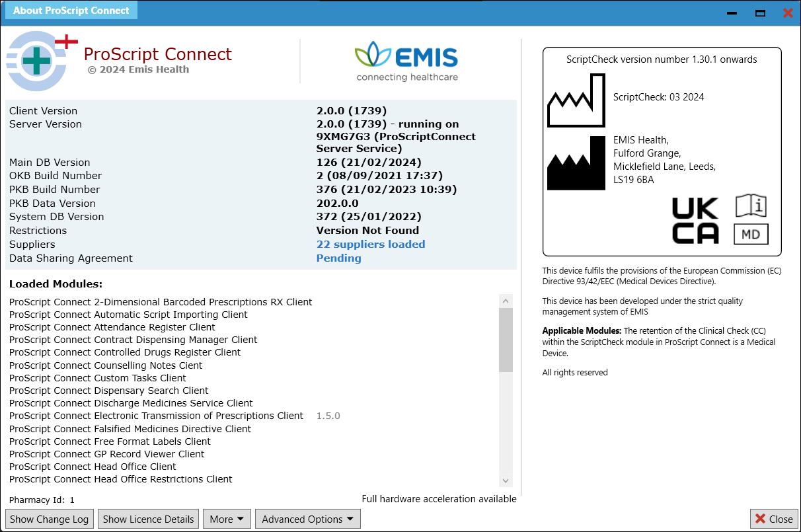The image size is (801, 532).
Task: Click the ScriptCheck: 03 2024 text
Action: tap(659, 97)
